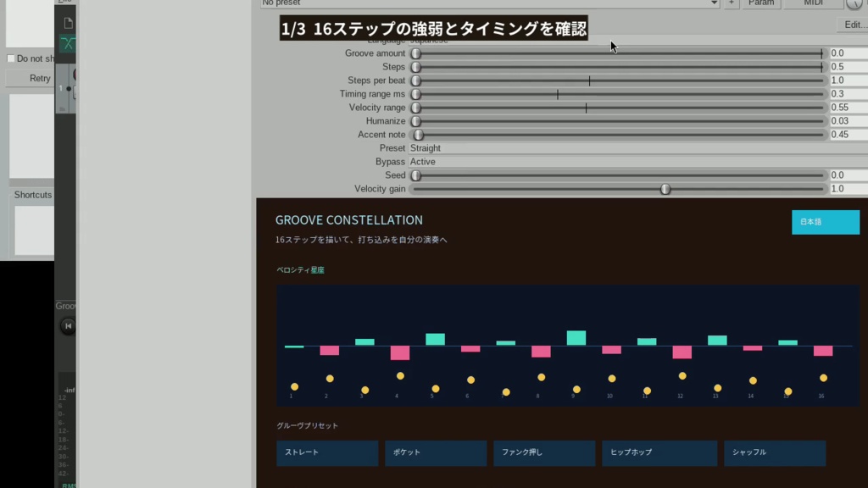This screenshot has height=488, width=868.
Task: Click the track number 1 in track panel
Action: pyautogui.click(x=61, y=88)
